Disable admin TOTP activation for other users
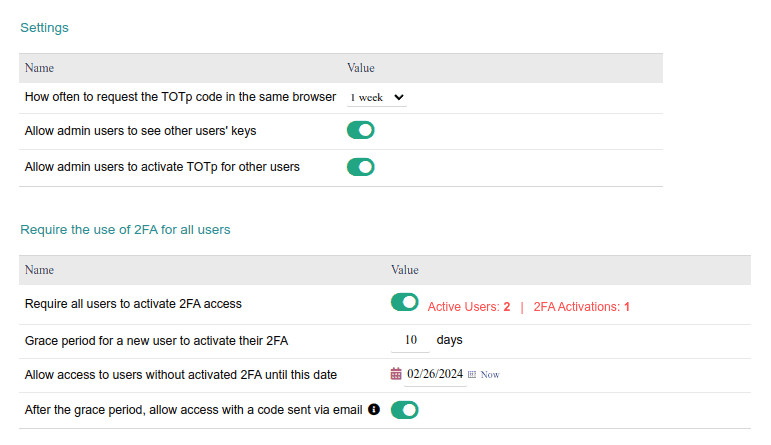 [360, 167]
